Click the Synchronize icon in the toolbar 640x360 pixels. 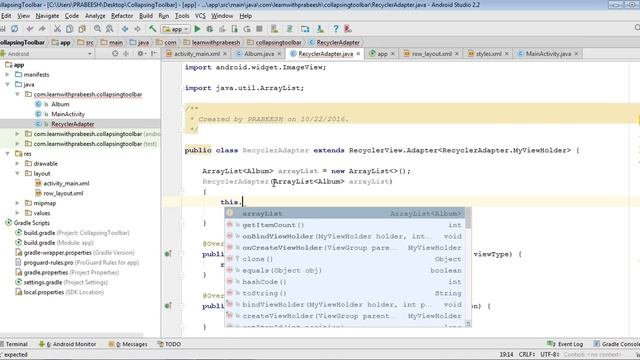[x=15, y=29]
